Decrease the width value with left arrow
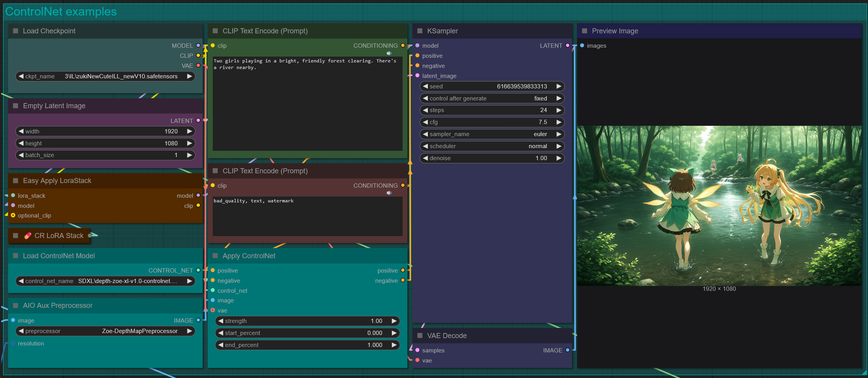868x378 pixels. click(21, 131)
